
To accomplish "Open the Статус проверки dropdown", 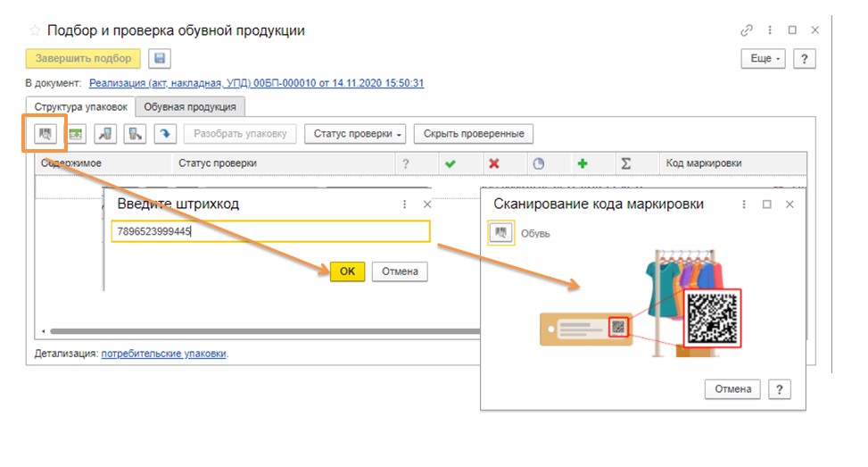I will [x=355, y=134].
